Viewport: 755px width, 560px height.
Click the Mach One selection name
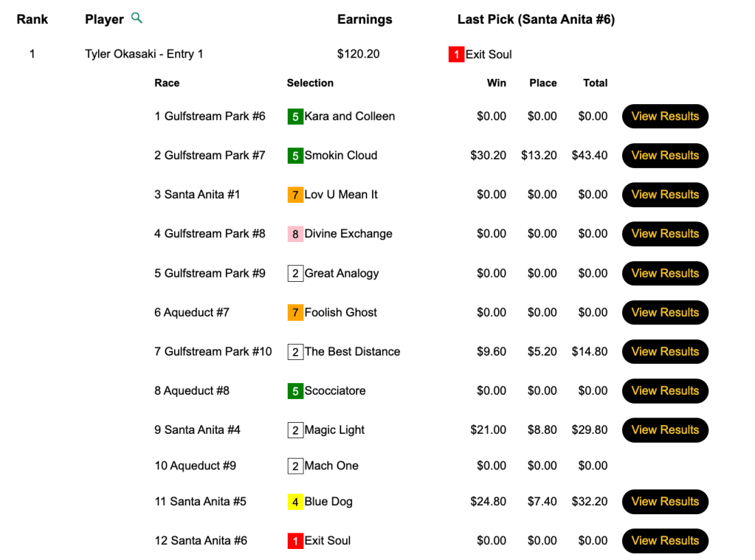pyautogui.click(x=331, y=466)
